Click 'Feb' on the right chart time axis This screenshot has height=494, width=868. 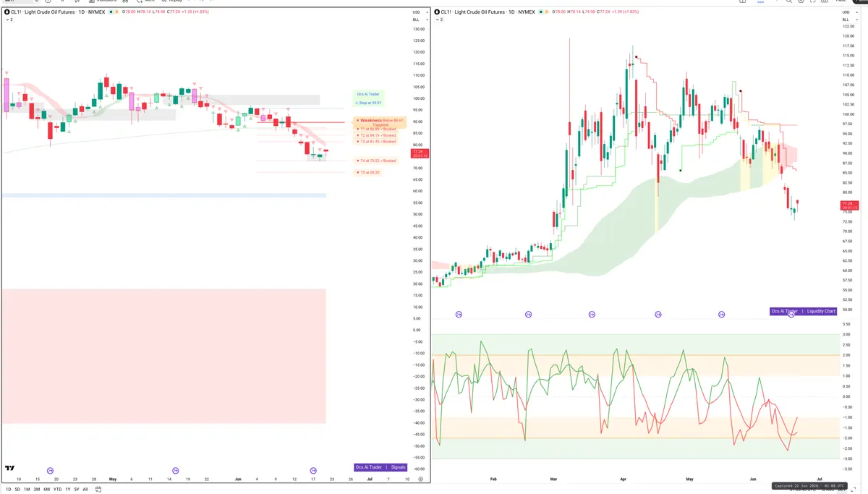[x=493, y=479]
